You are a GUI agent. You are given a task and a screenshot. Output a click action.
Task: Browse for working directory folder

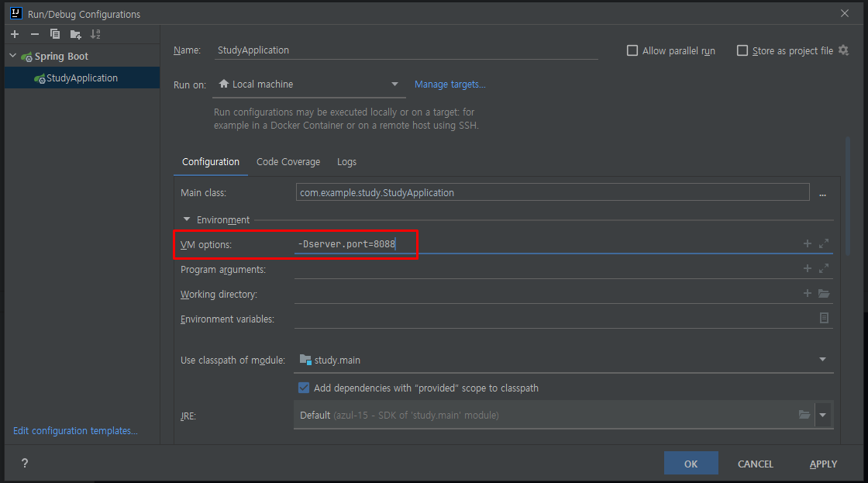[x=824, y=294]
